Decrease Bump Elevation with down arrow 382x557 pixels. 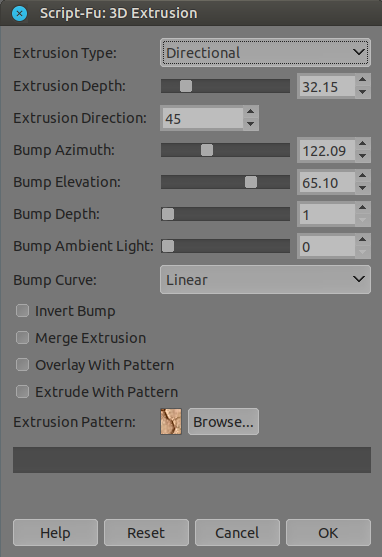(x=362, y=188)
